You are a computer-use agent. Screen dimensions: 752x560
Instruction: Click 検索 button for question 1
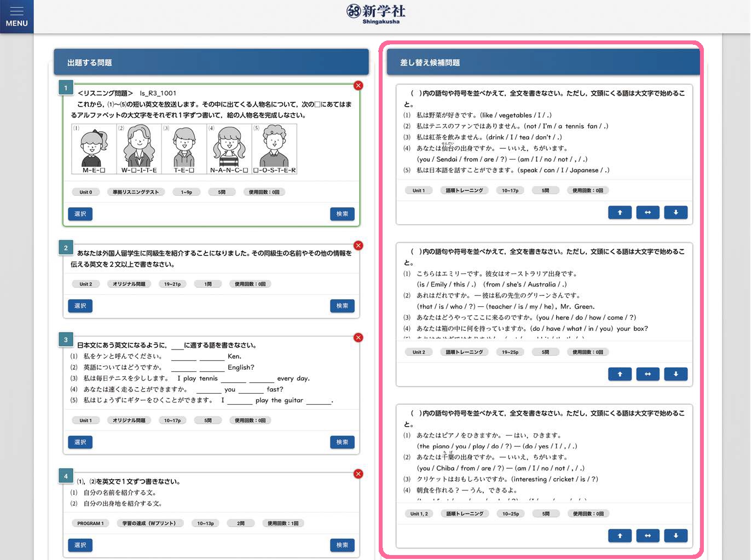click(x=343, y=214)
